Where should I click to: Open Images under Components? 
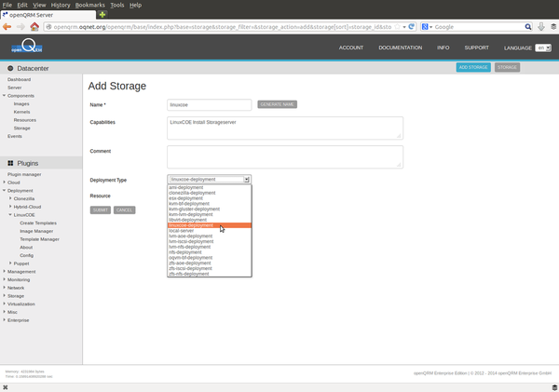21,103
